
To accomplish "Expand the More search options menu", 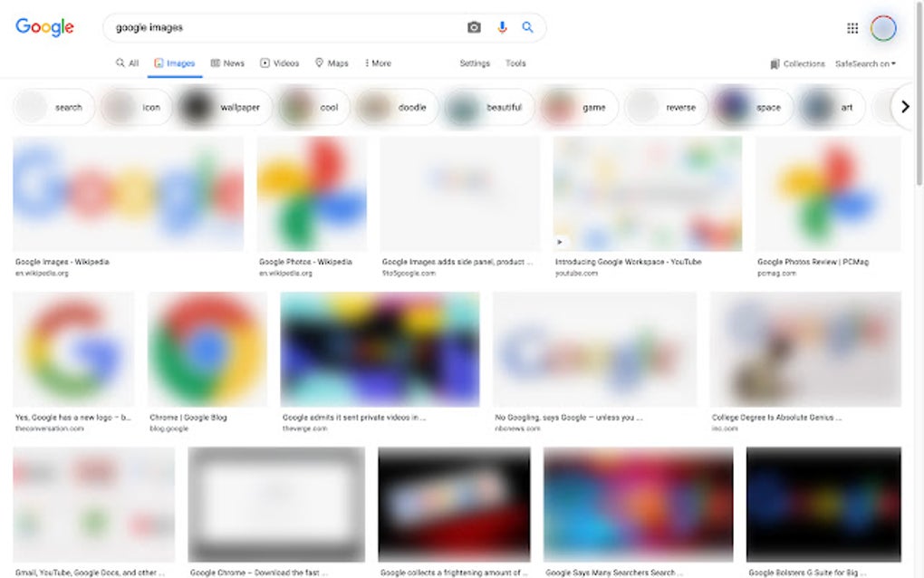I will click(378, 63).
